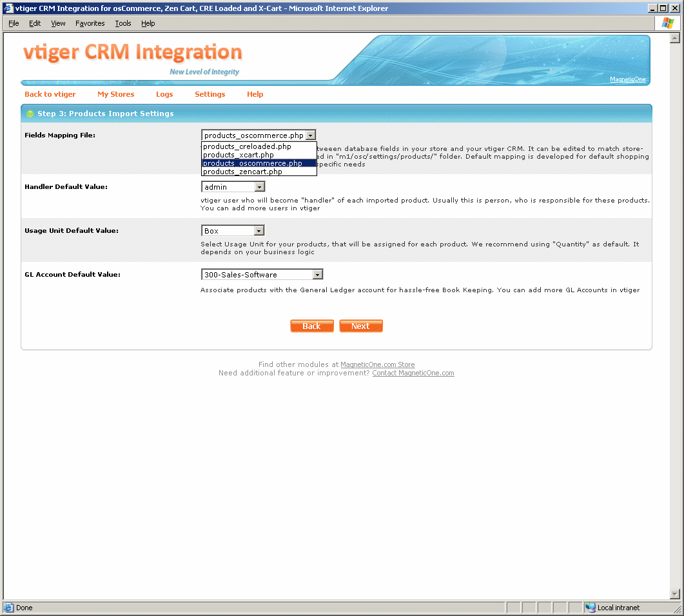Viewport: 684px width, 616px height.
Task: Open the My Stores page
Action: coord(115,94)
